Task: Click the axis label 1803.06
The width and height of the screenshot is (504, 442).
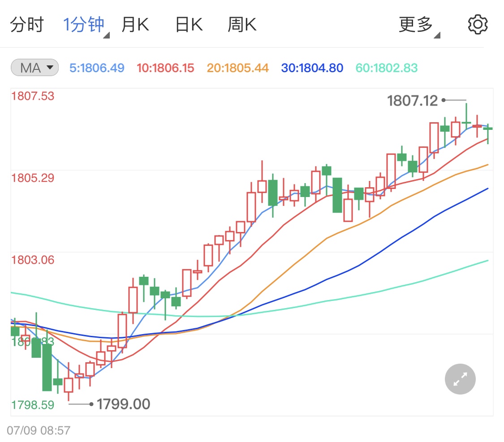Action: coord(33,260)
